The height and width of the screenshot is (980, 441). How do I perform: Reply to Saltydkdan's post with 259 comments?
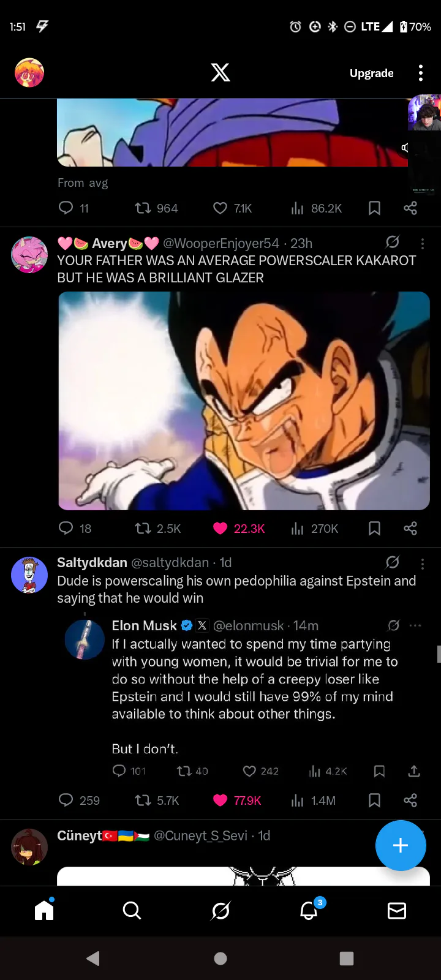tap(66, 801)
